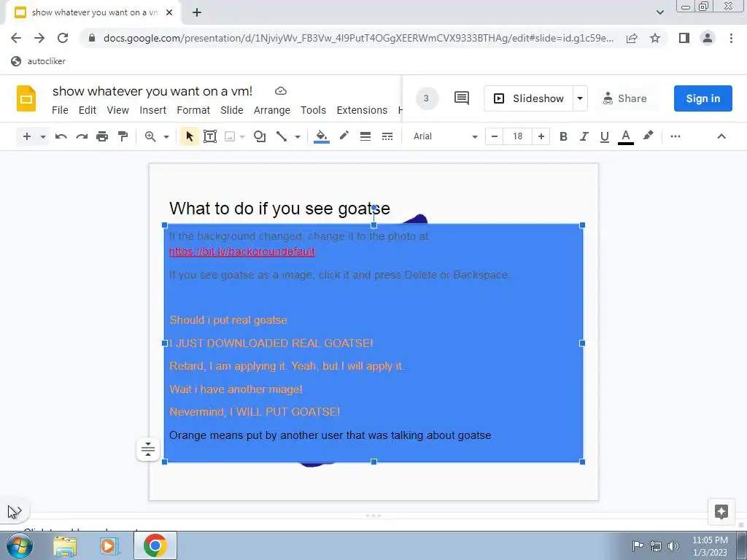This screenshot has width=747, height=560.
Task: Click the blue Sign in button
Action: click(x=703, y=98)
